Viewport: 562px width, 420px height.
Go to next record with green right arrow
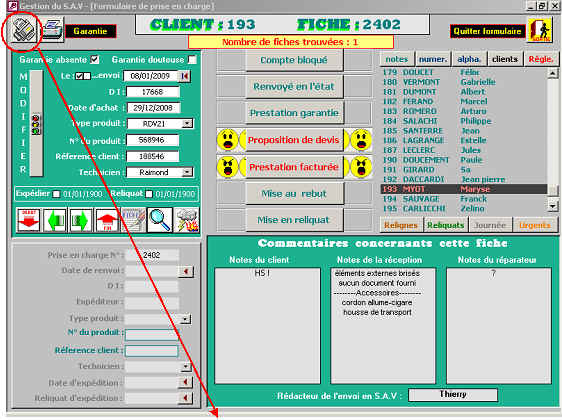pos(81,220)
